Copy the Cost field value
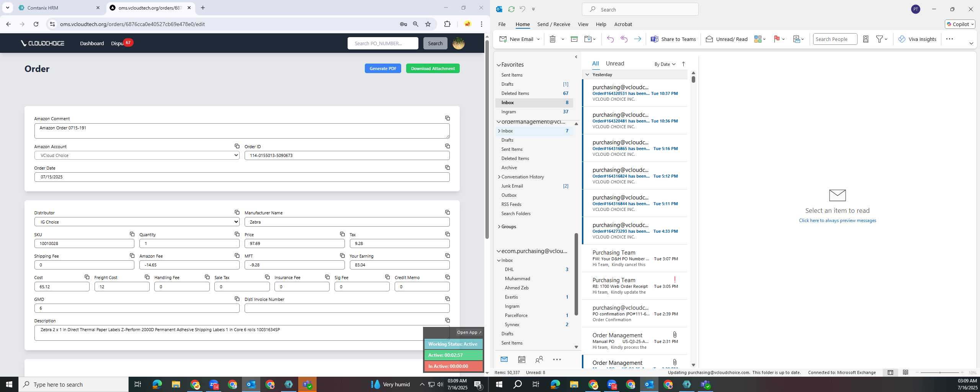This screenshot has height=392, width=980. coord(87,277)
